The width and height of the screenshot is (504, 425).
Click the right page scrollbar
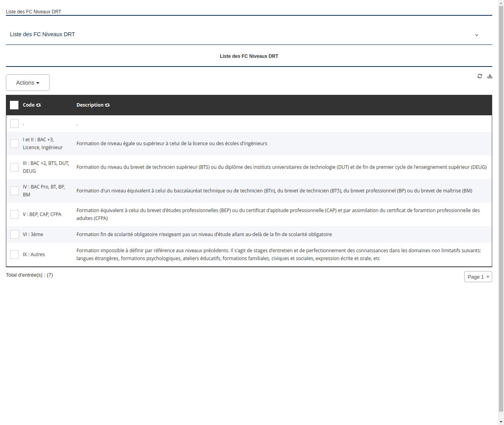[501, 213]
